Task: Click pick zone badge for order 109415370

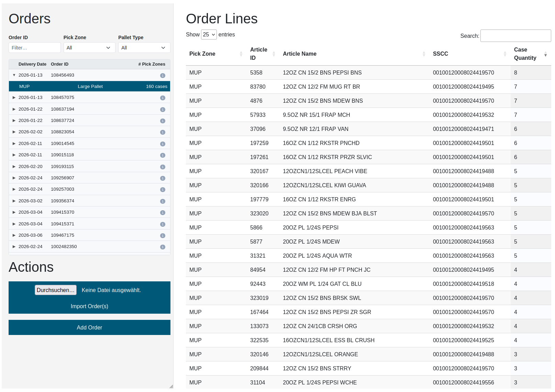Action: [163, 213]
